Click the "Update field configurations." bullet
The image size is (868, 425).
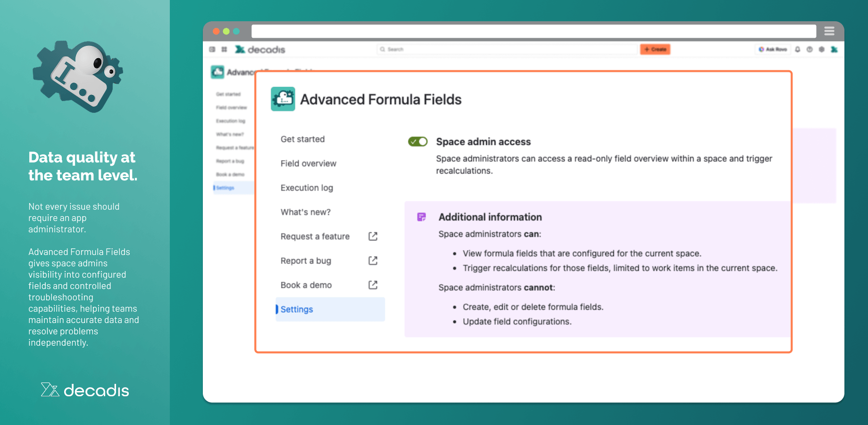pyautogui.click(x=517, y=322)
